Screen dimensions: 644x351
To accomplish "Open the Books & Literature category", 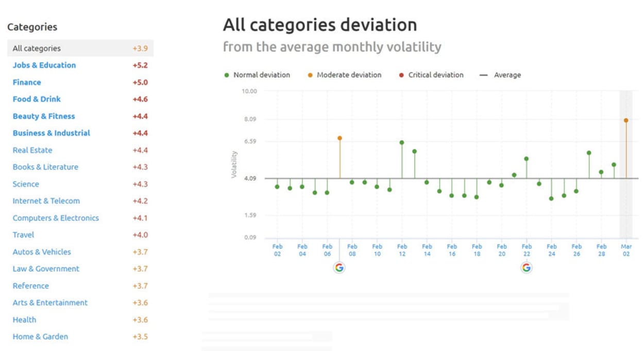I will point(45,167).
